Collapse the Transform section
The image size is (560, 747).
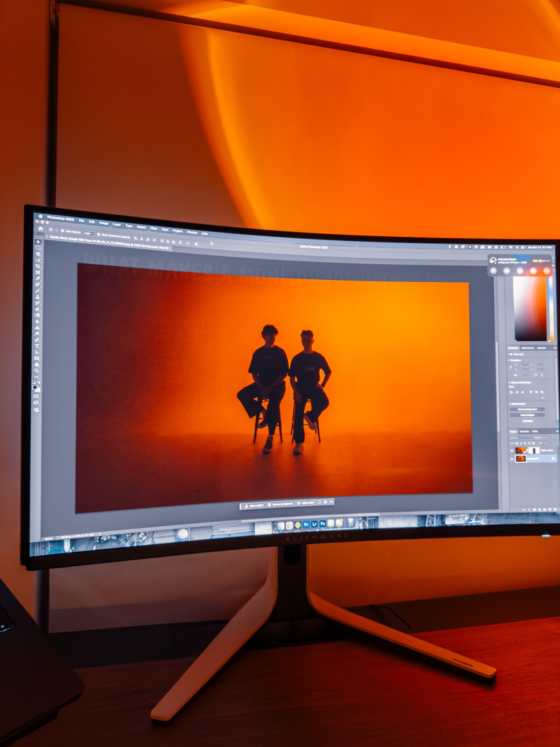509,360
